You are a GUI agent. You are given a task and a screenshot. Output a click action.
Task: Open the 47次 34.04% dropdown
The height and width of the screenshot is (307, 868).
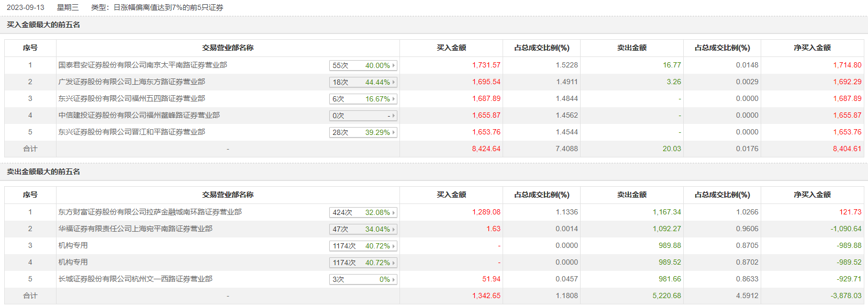pos(363,229)
